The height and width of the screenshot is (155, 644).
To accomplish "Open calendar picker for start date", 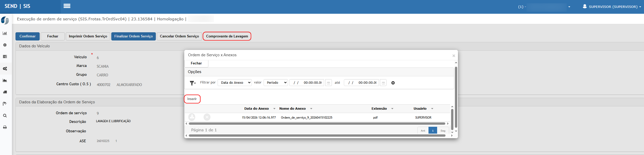I will coord(328,83).
